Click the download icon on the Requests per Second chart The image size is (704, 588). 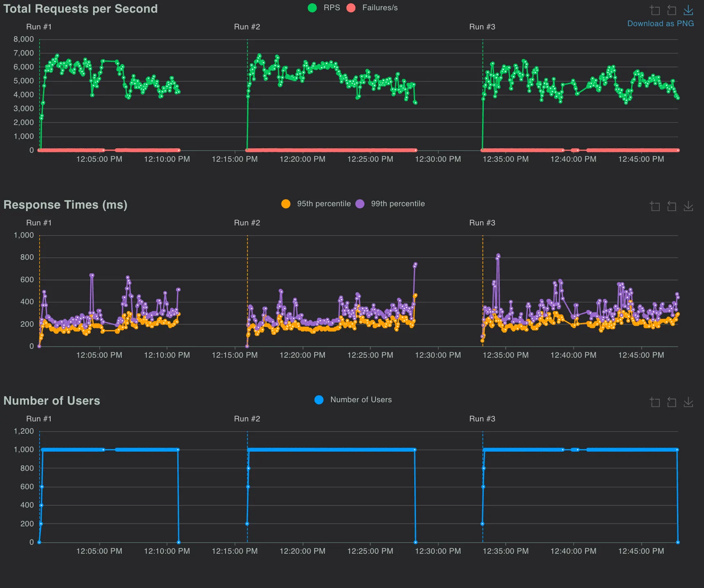[688, 10]
